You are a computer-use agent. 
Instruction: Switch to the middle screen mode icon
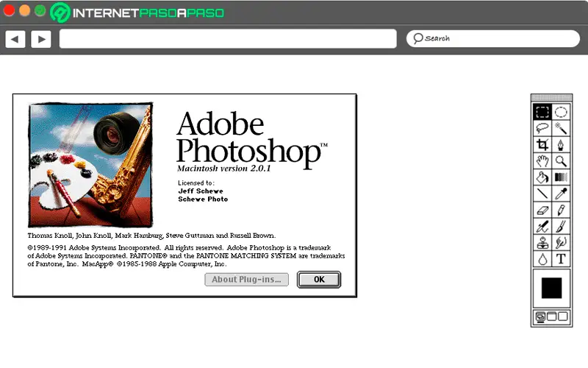coord(552,316)
